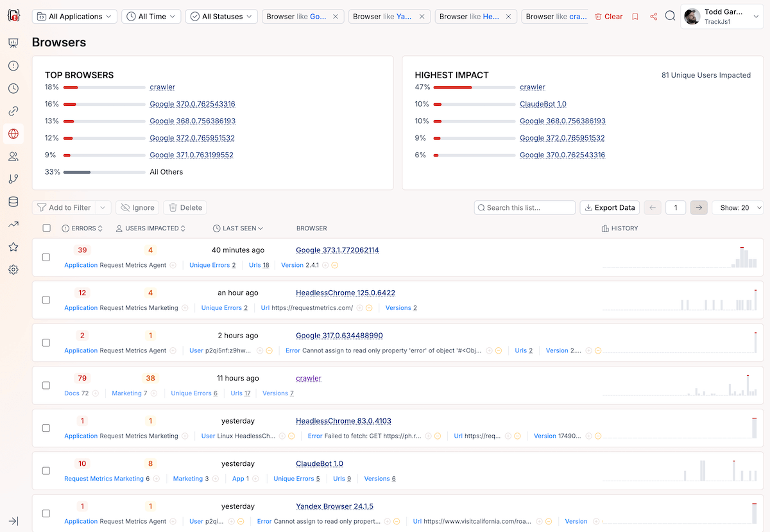Check the HeadlessChrome 83.0.4103 row checkbox
Viewport: 770px width, 532px height.
click(x=46, y=428)
